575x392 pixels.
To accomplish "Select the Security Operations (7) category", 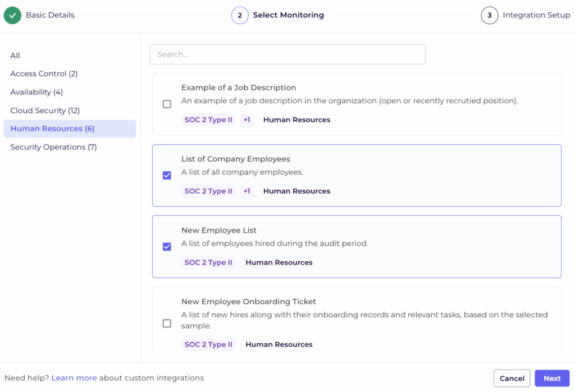I will pos(53,147).
